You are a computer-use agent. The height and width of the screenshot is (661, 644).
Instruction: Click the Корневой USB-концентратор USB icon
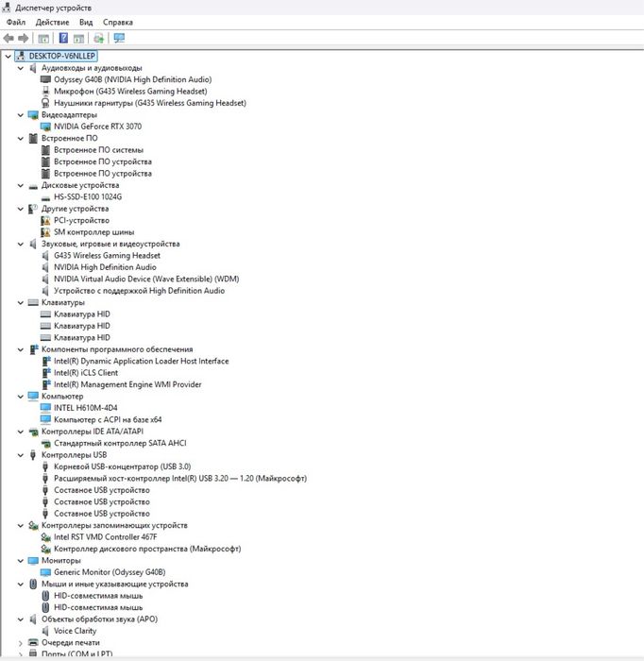[45, 466]
